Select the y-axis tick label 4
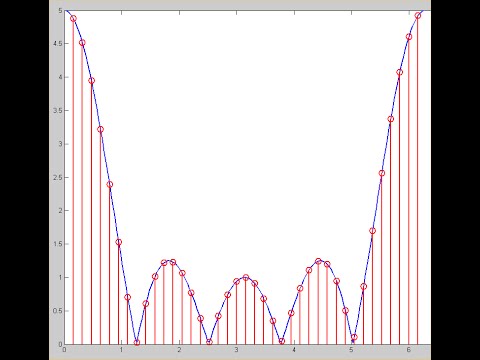Image resolution: width=480 pixels, height=360 pixels. pos(60,77)
